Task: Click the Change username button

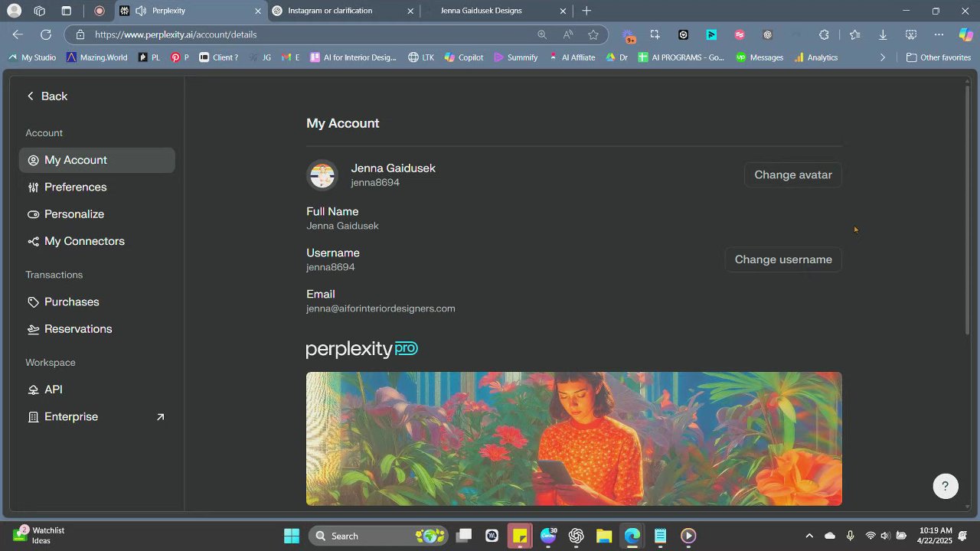Action: pos(783,259)
